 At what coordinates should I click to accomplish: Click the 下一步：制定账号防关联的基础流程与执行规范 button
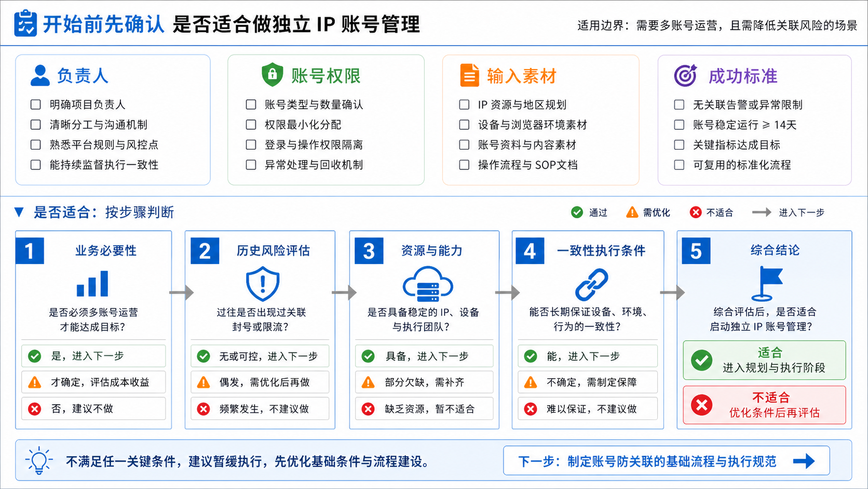(666, 460)
